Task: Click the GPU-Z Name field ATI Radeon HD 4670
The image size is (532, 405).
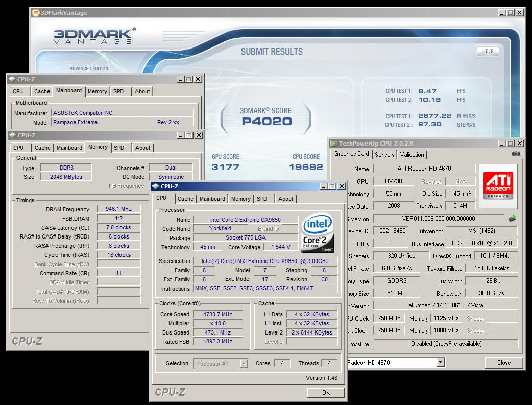Action: point(424,169)
